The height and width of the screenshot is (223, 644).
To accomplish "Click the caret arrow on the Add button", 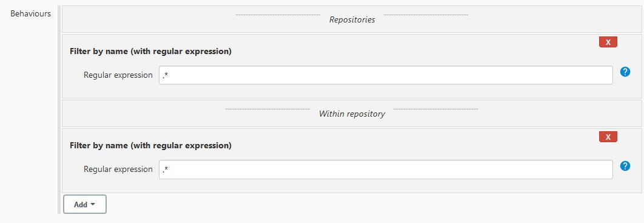I will click(93, 204).
